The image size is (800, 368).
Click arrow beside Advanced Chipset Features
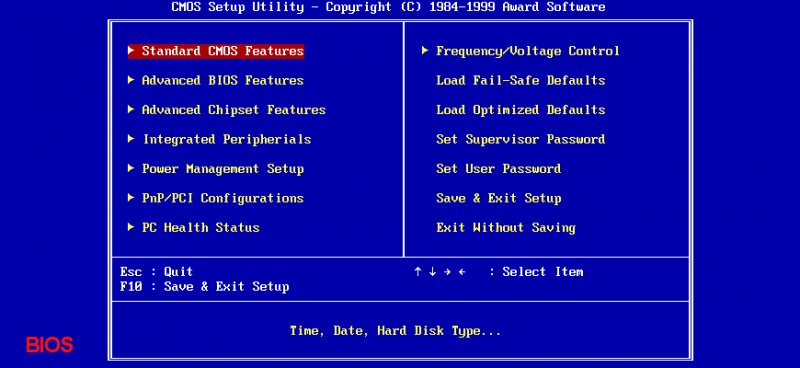pyautogui.click(x=131, y=110)
